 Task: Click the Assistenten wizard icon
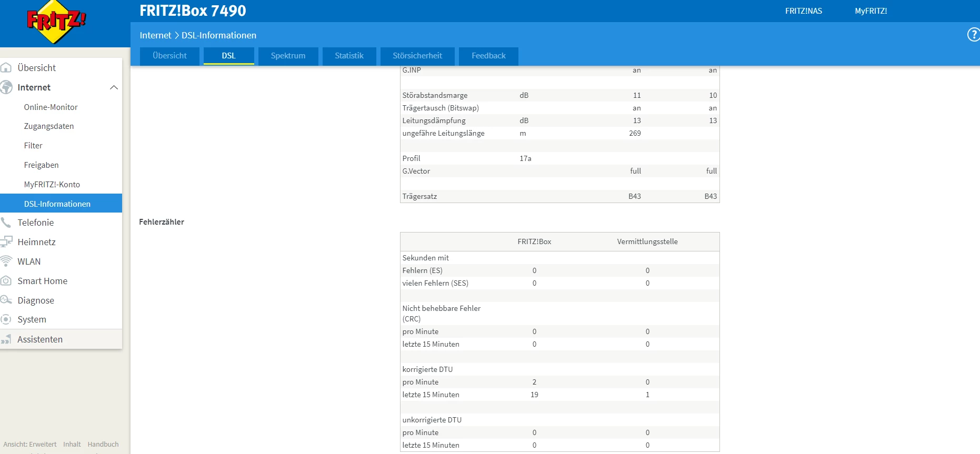[x=6, y=339]
